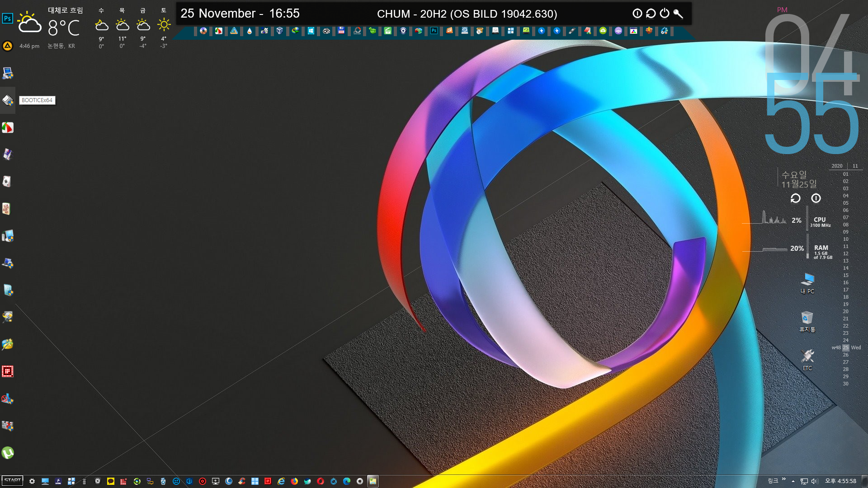Click the taskbar clock 오후 4:55:58
The height and width of the screenshot is (488, 868).
tap(841, 481)
